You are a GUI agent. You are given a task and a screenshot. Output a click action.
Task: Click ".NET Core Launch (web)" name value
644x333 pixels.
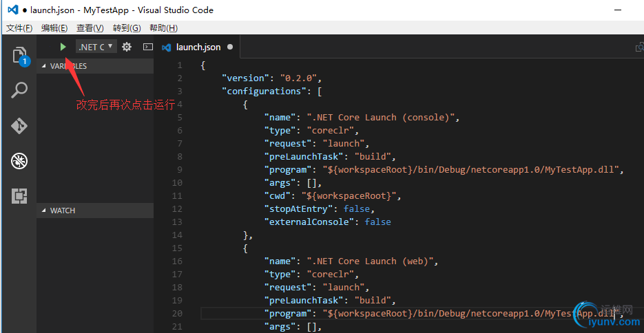[371, 261]
